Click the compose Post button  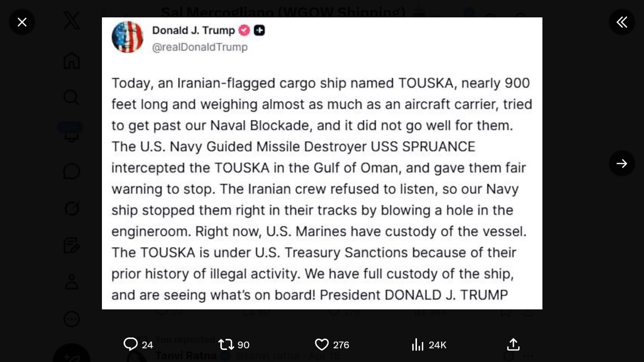[72, 355]
